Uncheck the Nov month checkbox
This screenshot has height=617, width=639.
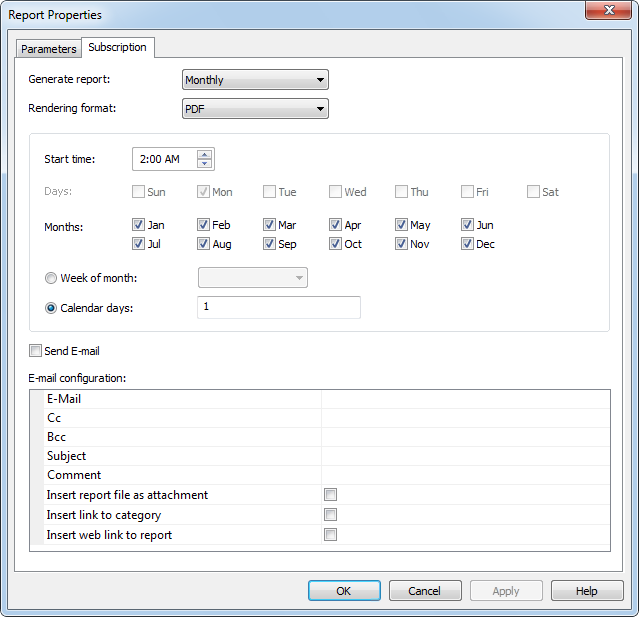[401, 244]
